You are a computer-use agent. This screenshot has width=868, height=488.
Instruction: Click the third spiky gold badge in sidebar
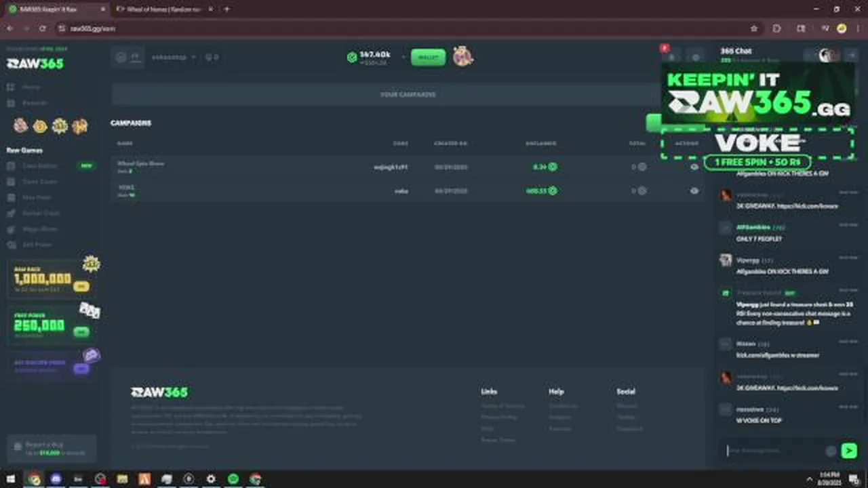coord(60,126)
